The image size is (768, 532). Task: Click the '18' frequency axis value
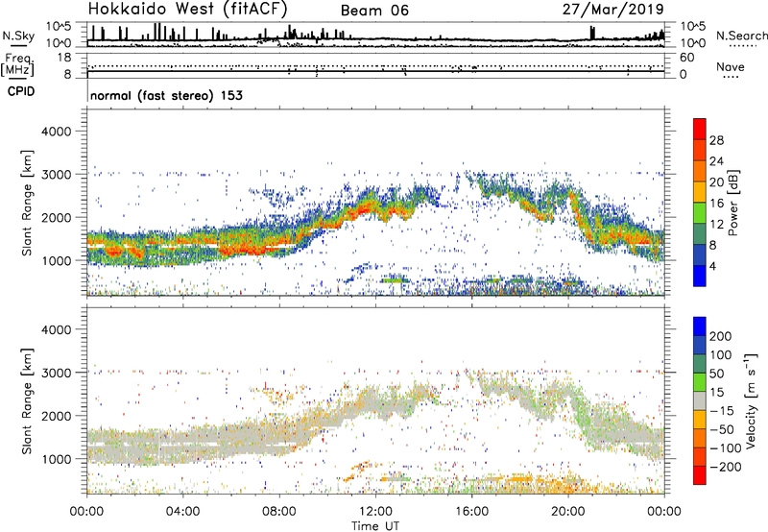coord(64,58)
